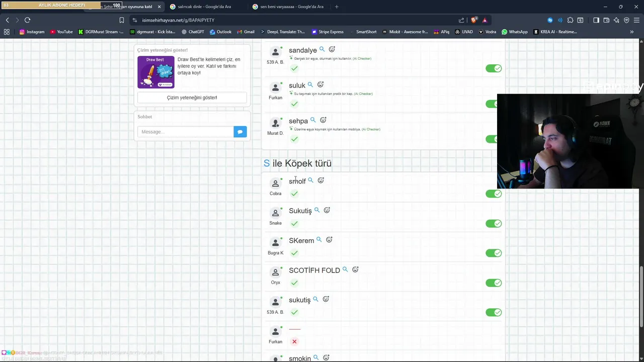Image resolution: width=644 pixels, height=362 pixels.
Task: Click Çizim yeteneğini göster! button
Action: [x=192, y=98]
